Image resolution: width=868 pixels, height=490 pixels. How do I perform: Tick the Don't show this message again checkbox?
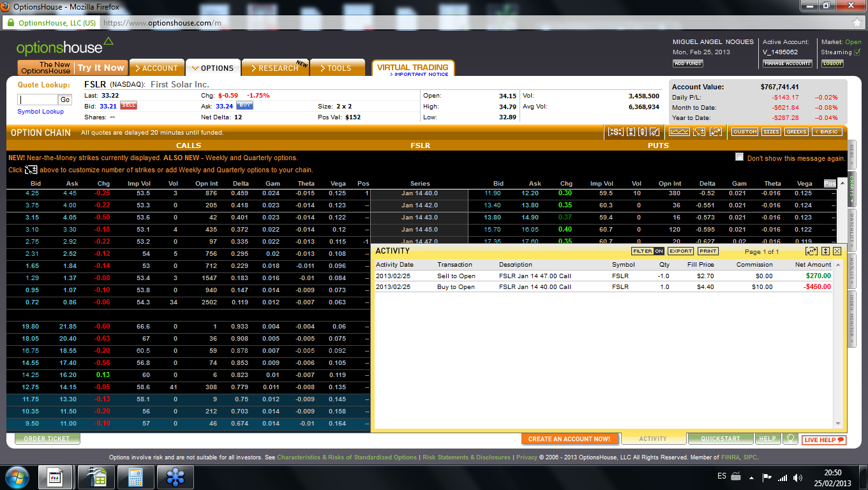tap(739, 157)
